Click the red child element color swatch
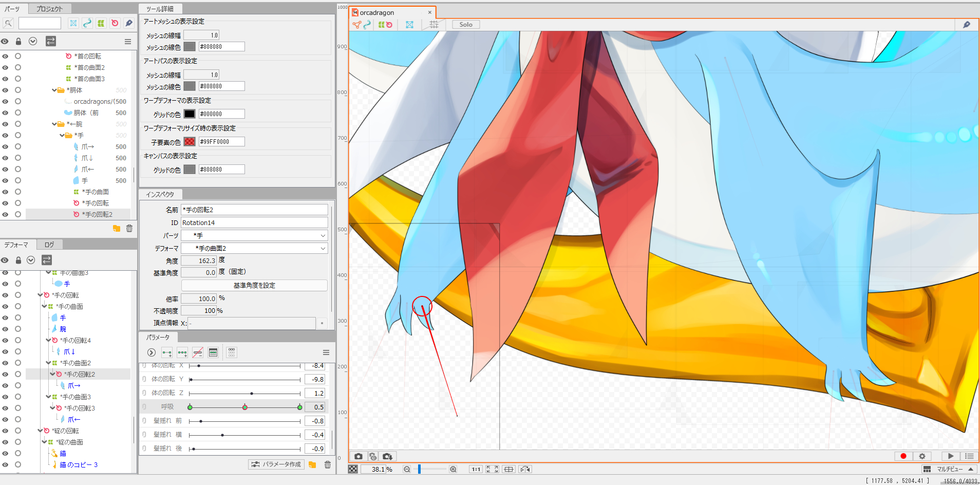Screen dimensions: 980x485 click(x=190, y=142)
